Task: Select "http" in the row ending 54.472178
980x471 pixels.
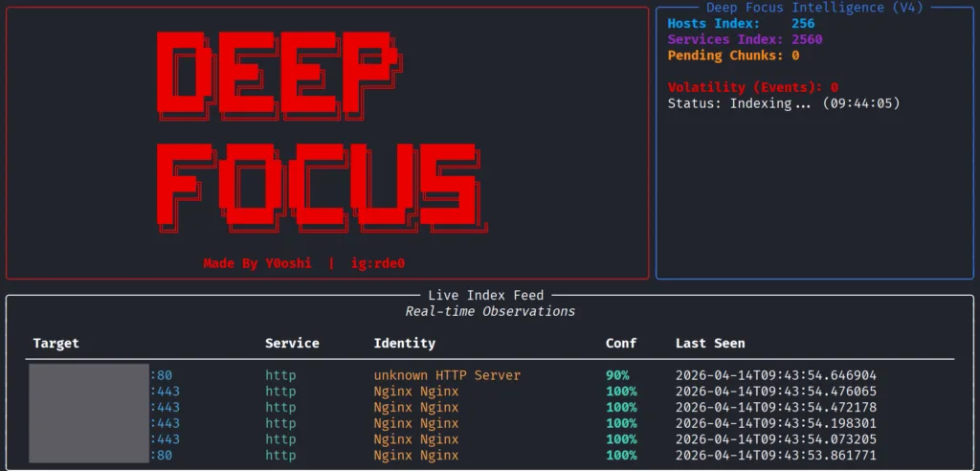Action: coord(280,407)
